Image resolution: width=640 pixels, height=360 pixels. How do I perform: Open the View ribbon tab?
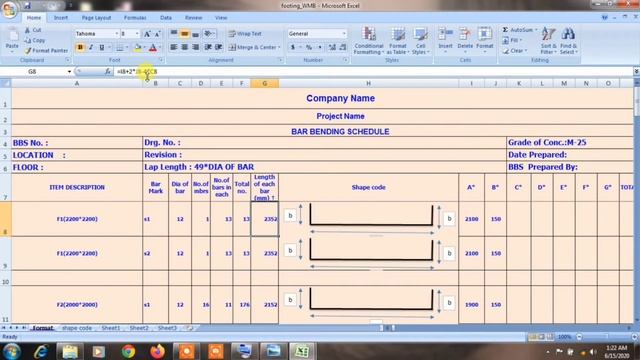click(x=221, y=18)
